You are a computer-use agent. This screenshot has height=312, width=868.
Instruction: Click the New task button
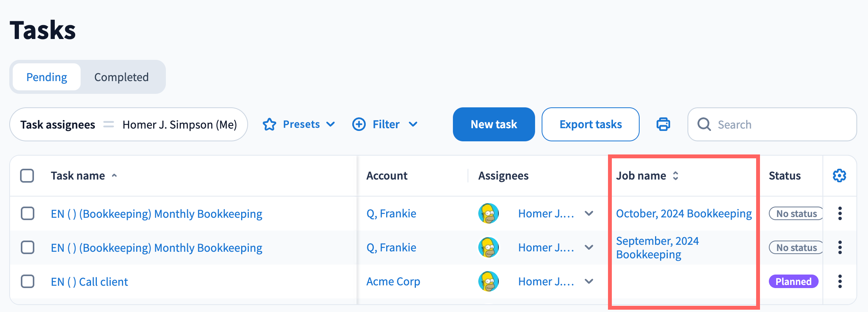point(493,124)
